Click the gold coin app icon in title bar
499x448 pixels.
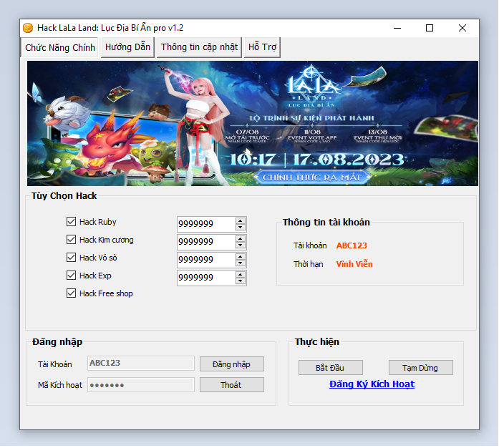click(28, 28)
